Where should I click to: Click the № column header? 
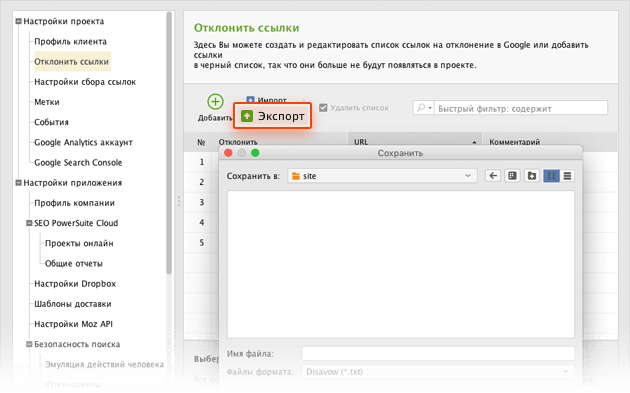coord(201,142)
